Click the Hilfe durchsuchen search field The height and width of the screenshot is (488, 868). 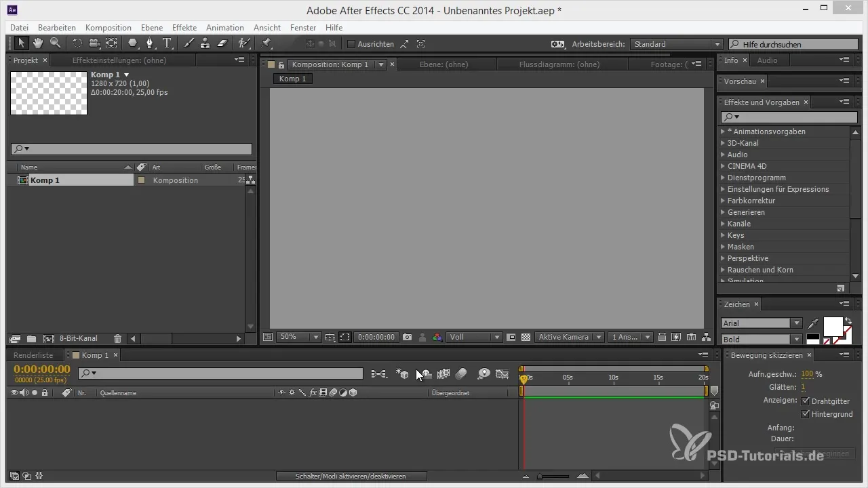click(793, 44)
